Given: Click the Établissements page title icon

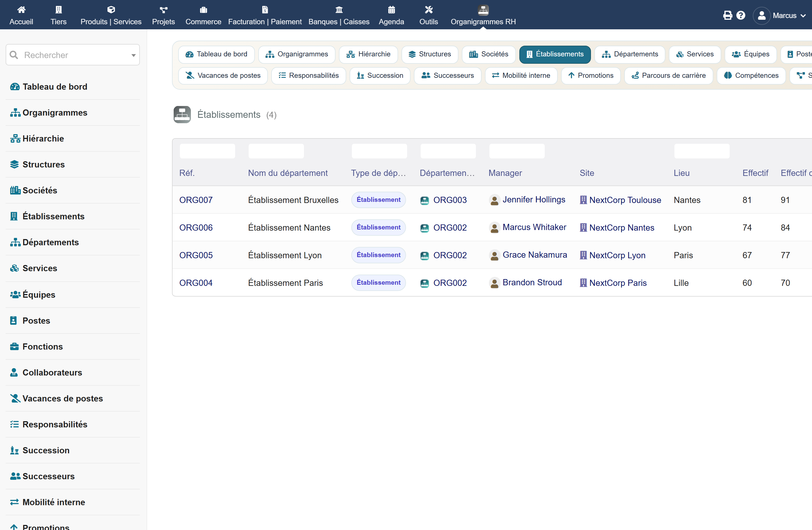Looking at the screenshot, I should point(182,114).
